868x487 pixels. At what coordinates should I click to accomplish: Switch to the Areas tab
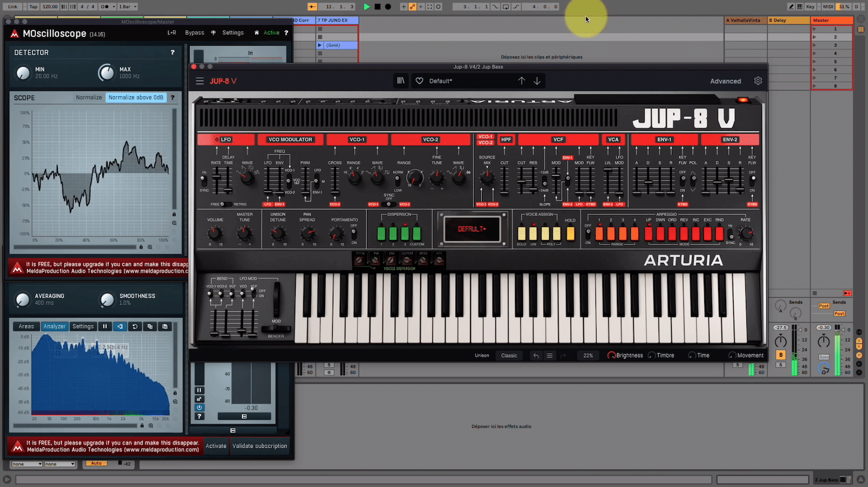[27, 327]
